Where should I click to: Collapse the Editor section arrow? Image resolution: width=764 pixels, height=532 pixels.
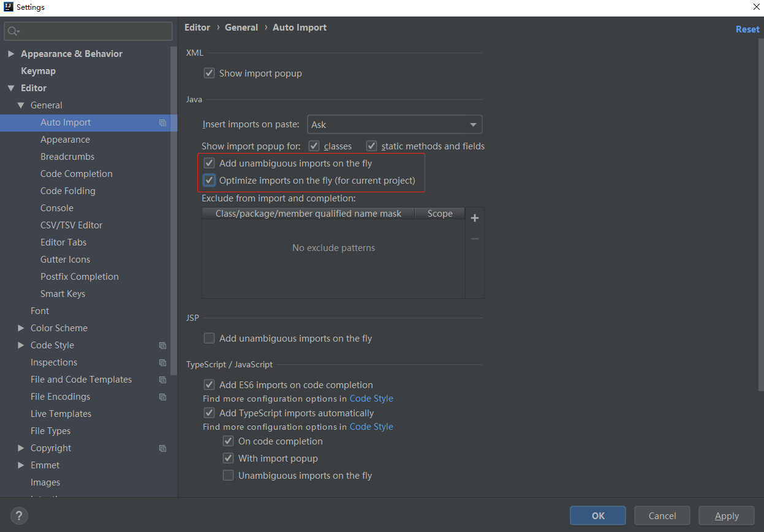pos(10,88)
